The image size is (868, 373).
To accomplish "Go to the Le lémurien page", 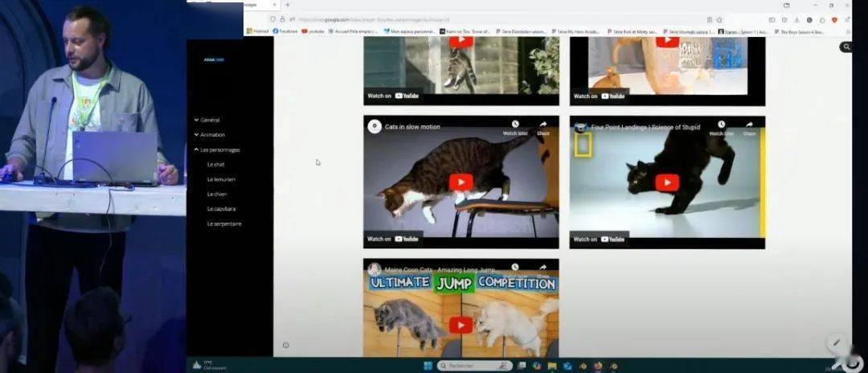I will tap(222, 179).
